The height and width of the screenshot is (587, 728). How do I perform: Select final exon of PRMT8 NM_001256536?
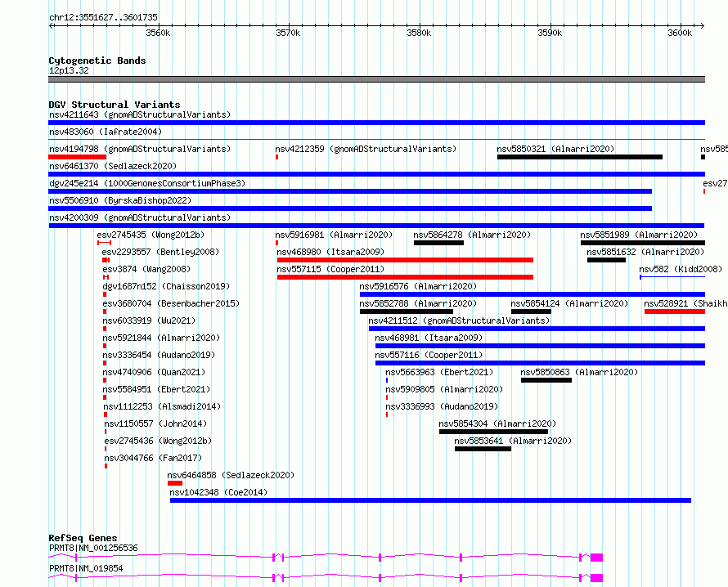click(x=596, y=558)
